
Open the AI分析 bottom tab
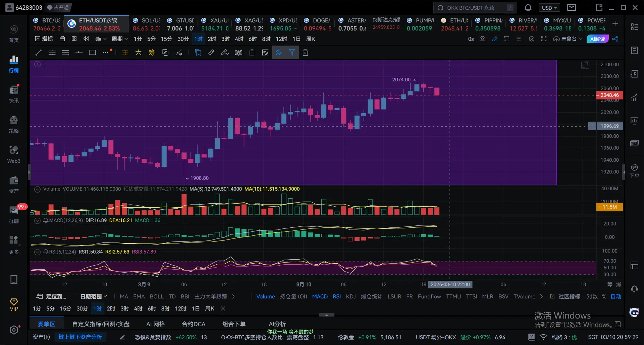click(x=277, y=324)
